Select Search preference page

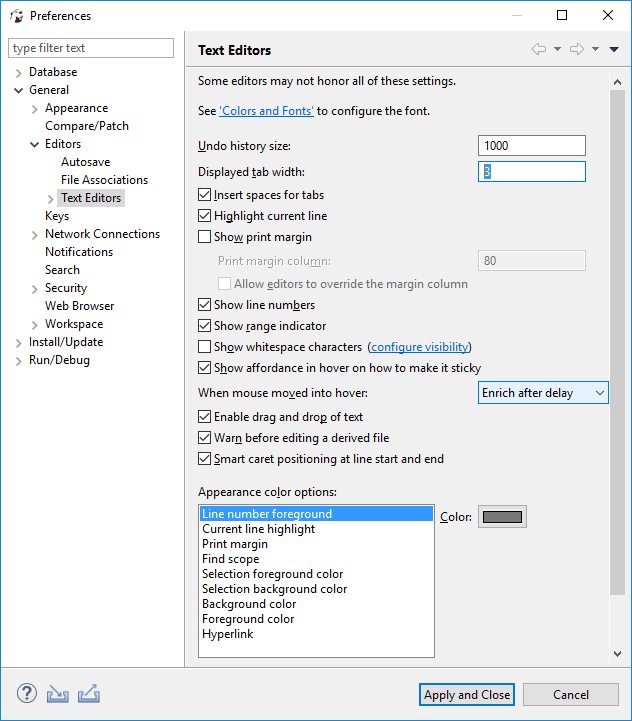point(62,269)
